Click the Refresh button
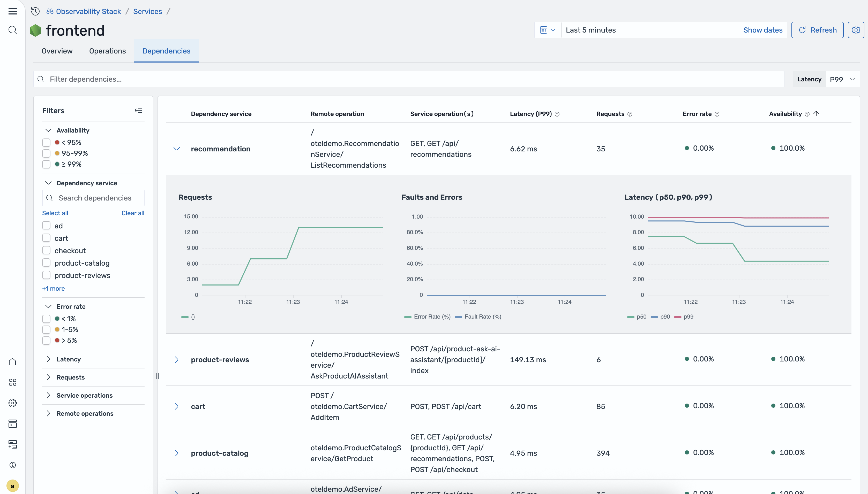 coord(817,30)
